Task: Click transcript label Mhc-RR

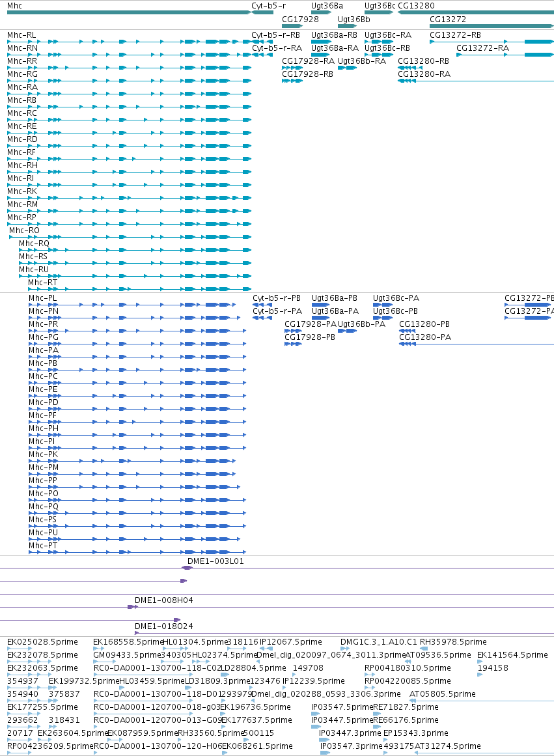Action: (x=22, y=61)
